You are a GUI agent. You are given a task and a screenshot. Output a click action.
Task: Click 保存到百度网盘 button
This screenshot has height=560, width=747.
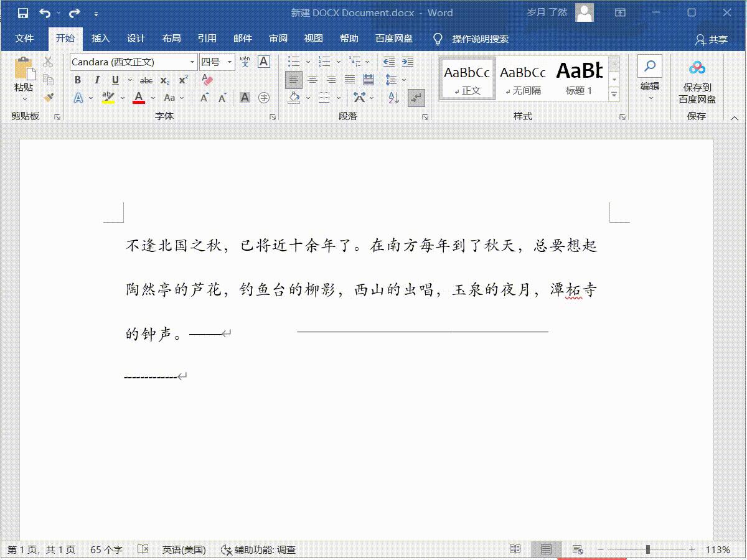click(697, 81)
